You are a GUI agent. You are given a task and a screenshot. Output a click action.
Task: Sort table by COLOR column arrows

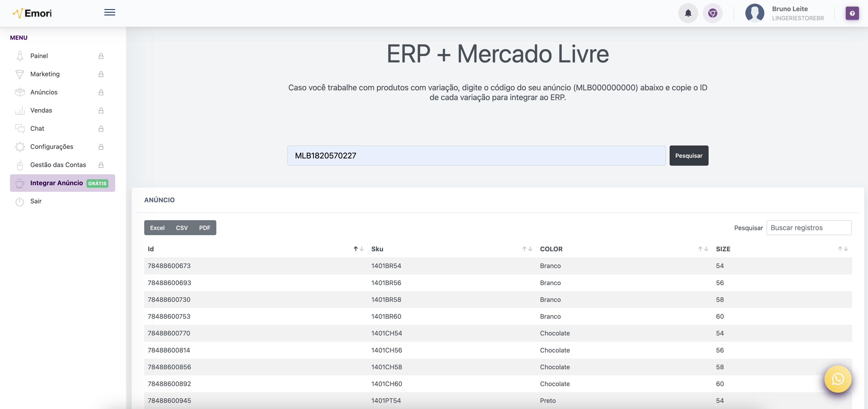[703, 249]
